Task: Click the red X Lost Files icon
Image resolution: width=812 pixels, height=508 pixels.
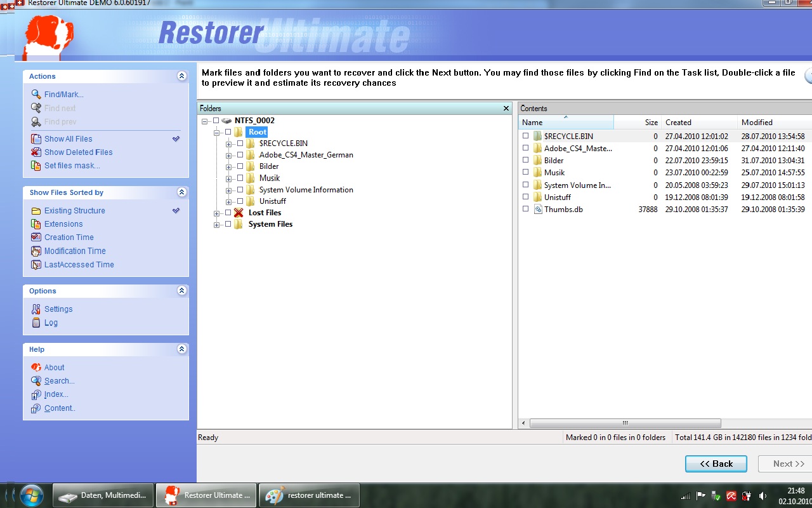Action: (x=239, y=213)
